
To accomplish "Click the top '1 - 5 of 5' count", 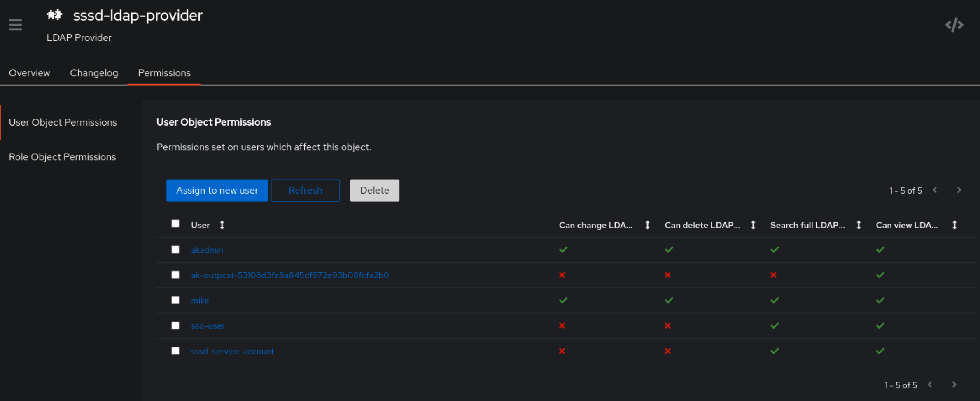I will (x=905, y=191).
